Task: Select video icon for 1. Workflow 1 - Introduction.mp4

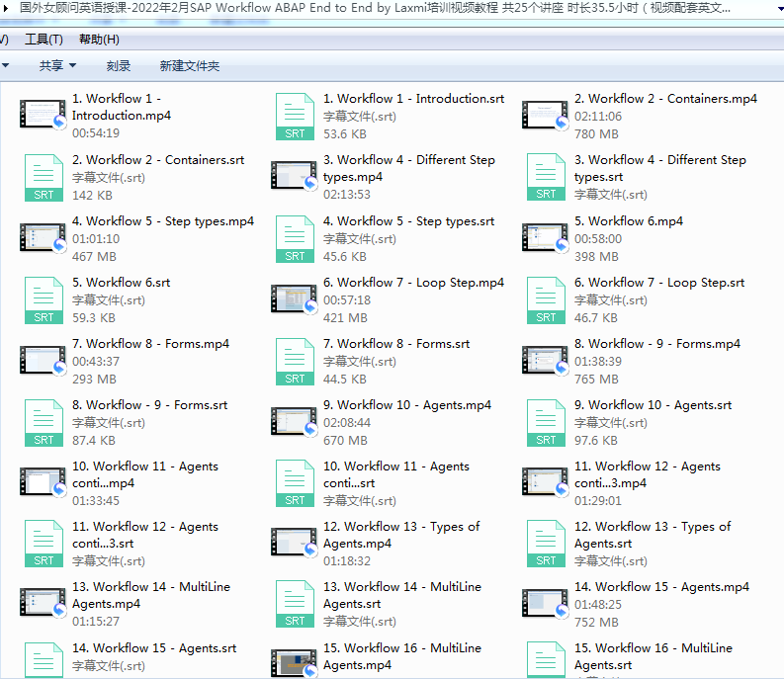Action: point(43,115)
